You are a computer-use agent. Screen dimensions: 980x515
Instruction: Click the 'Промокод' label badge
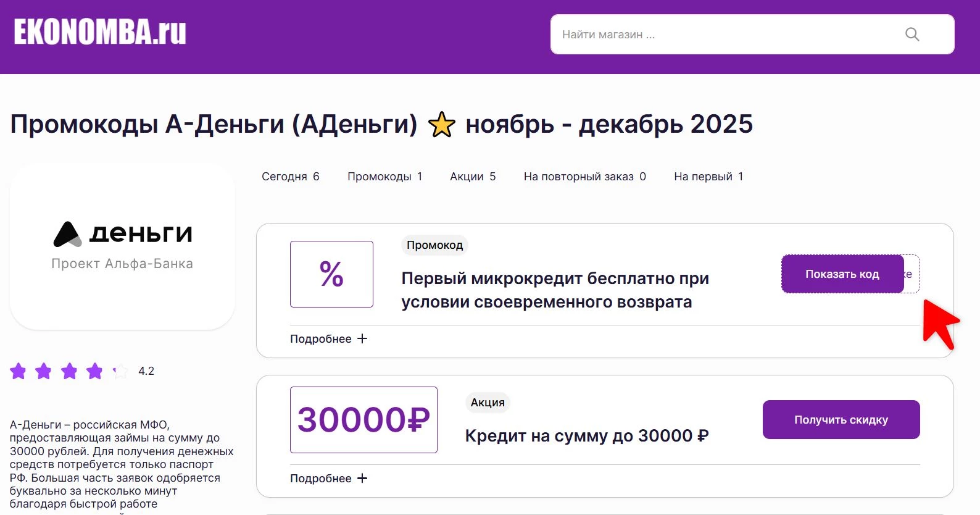point(434,245)
